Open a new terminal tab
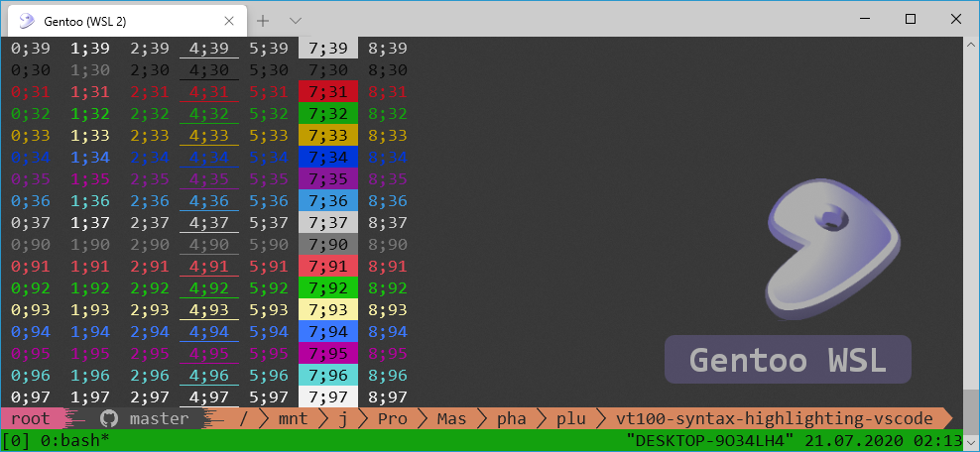 (x=263, y=21)
